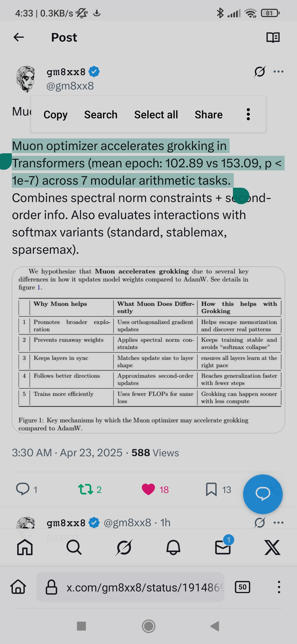Tap the blue floating reply button

263,494
